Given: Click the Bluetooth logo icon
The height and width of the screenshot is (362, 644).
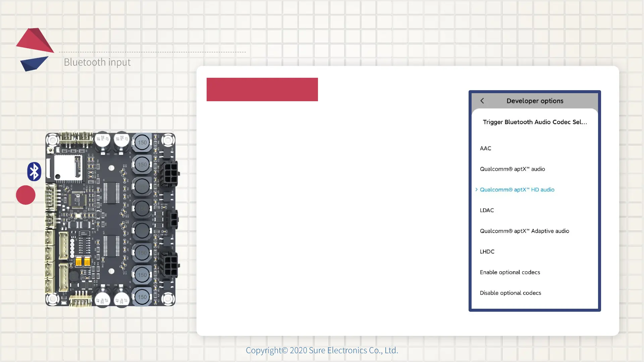Looking at the screenshot, I should (34, 172).
